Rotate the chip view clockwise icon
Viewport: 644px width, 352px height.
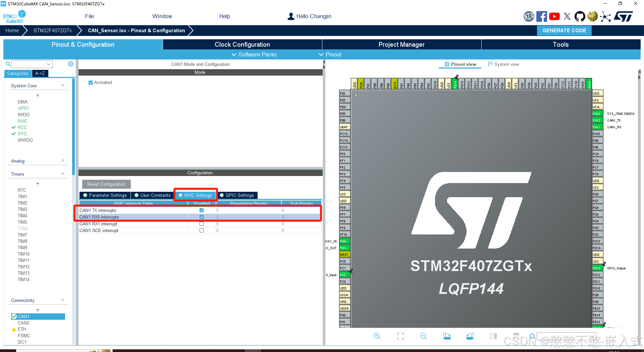[447, 336]
